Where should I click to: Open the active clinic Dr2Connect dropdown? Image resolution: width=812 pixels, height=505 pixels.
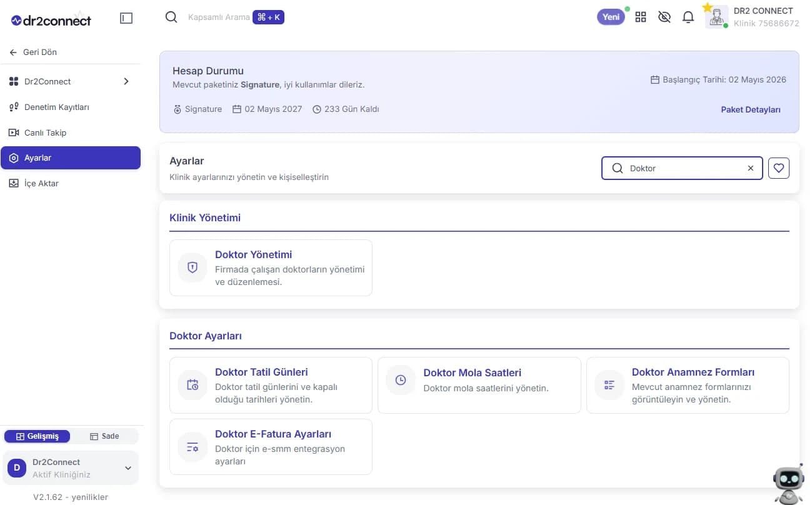pos(70,468)
